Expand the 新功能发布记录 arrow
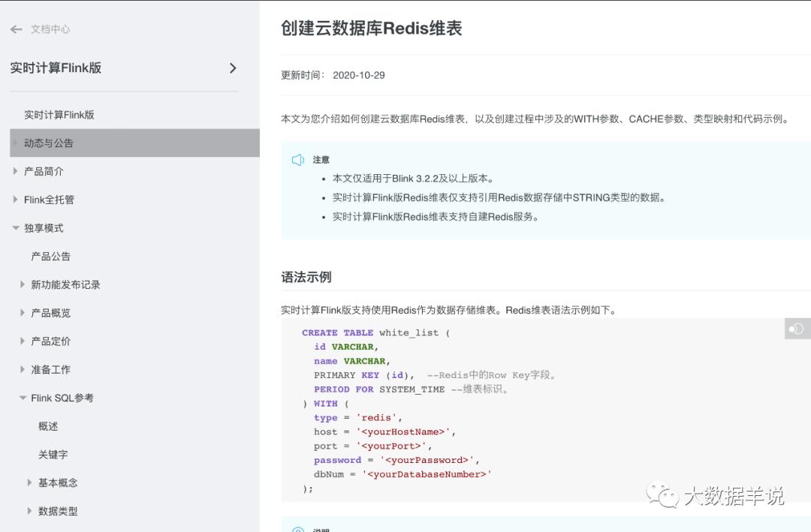 pos(23,284)
